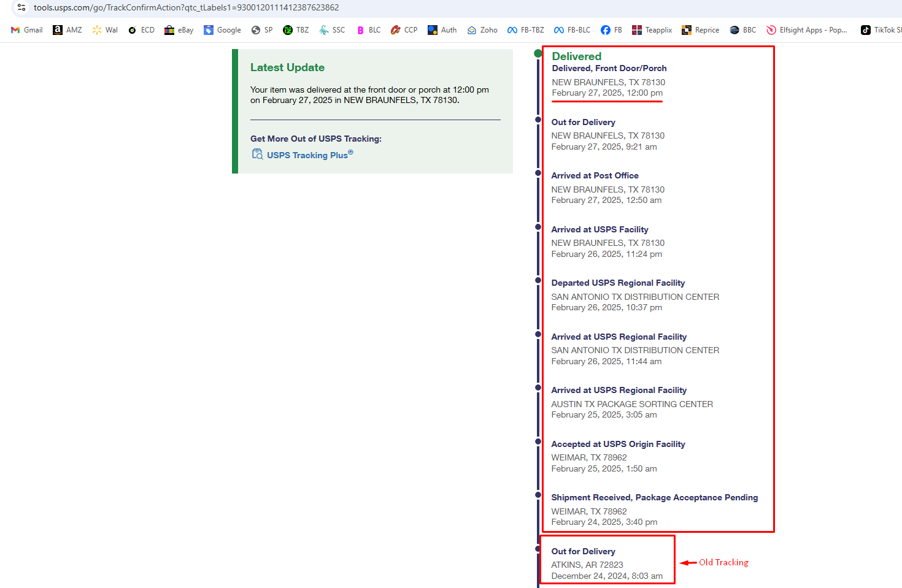
Task: Click 'AUSTIN TX PACKAGE SORTING CENTER' location
Action: tap(632, 404)
